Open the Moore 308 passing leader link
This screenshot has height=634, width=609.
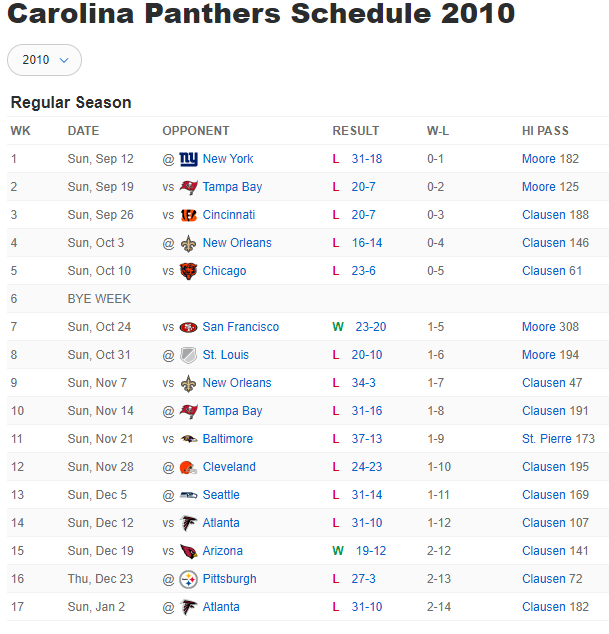(x=550, y=327)
